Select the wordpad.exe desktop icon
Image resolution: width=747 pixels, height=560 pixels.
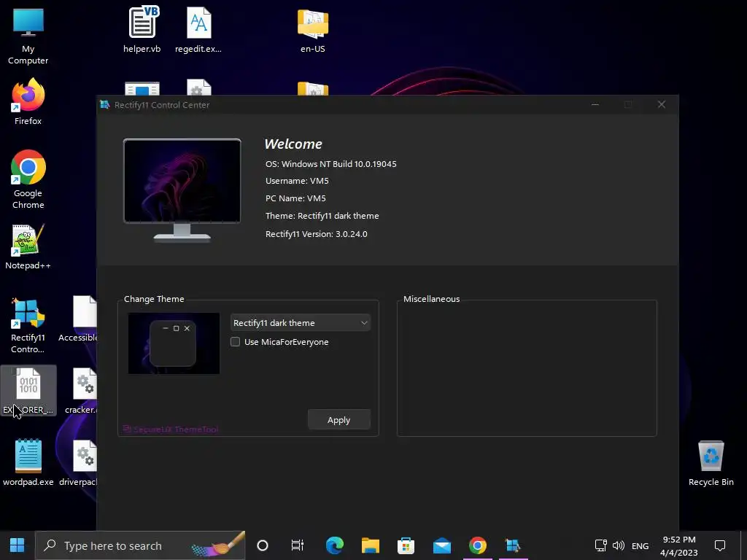tap(28, 462)
